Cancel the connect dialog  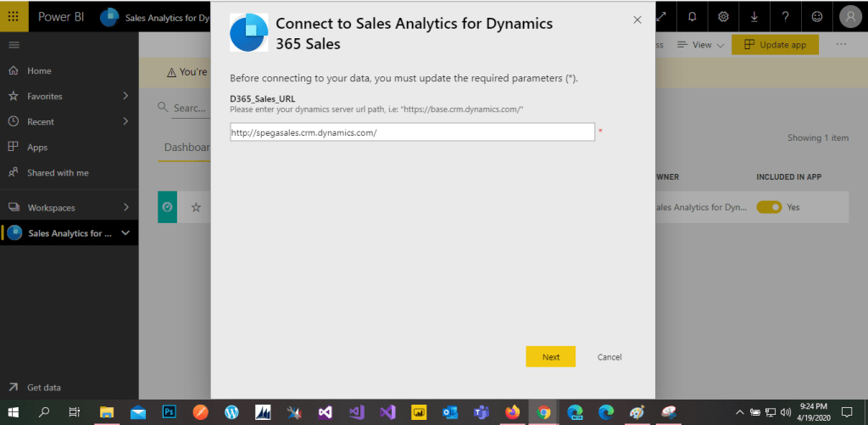point(609,357)
